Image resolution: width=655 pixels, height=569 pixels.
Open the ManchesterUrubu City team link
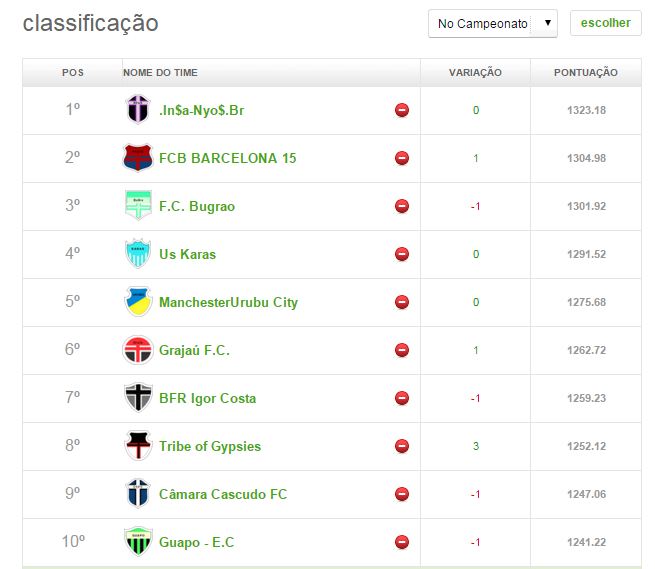(x=228, y=302)
